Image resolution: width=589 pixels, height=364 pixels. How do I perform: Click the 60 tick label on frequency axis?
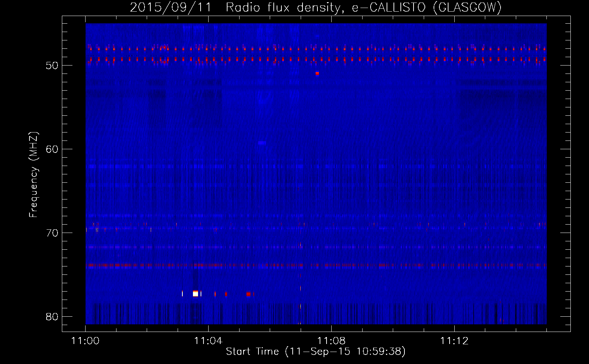click(x=52, y=149)
